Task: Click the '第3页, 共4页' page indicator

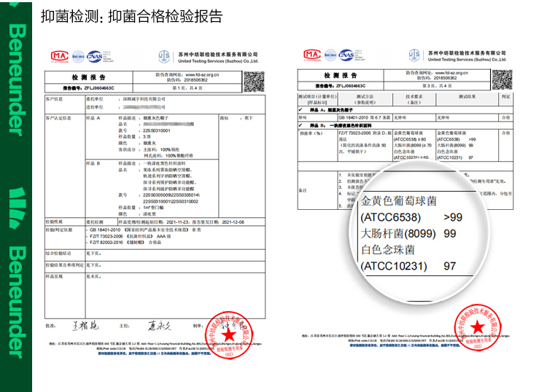Action: tap(437, 86)
